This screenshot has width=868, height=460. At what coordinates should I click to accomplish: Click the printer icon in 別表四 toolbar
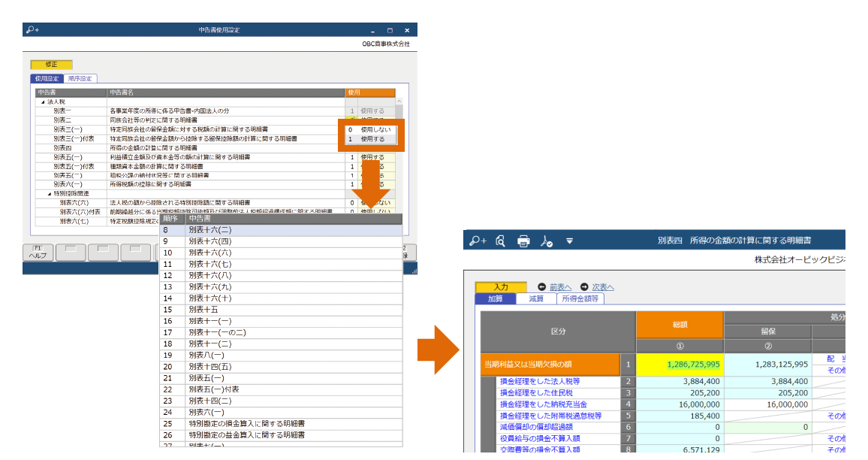[x=523, y=241]
